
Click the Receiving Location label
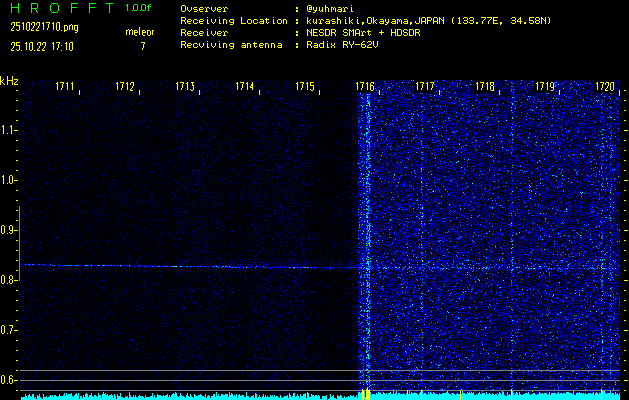pos(234,21)
